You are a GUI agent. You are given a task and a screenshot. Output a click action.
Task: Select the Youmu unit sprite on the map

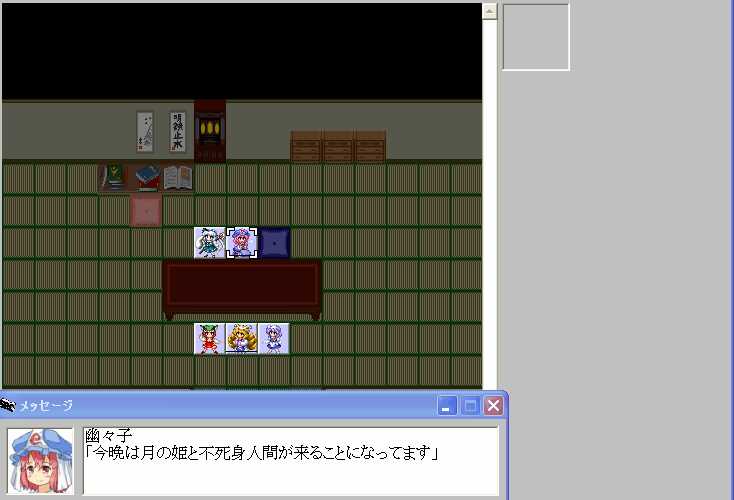click(210, 243)
